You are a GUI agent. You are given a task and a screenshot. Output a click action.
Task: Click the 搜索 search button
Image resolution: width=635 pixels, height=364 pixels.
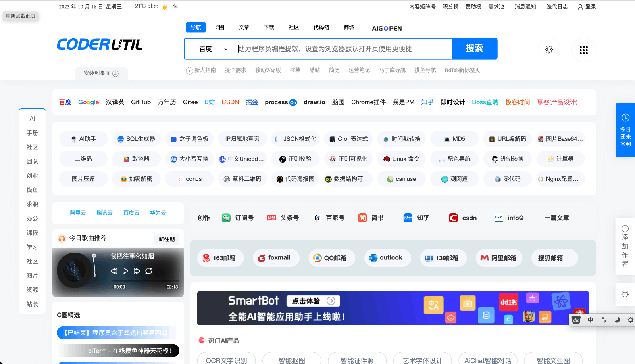pyautogui.click(x=475, y=48)
